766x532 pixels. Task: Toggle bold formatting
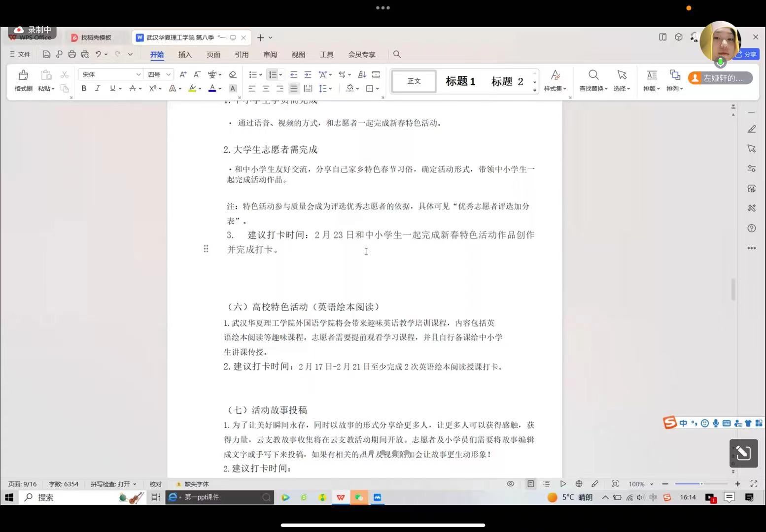[x=84, y=89]
